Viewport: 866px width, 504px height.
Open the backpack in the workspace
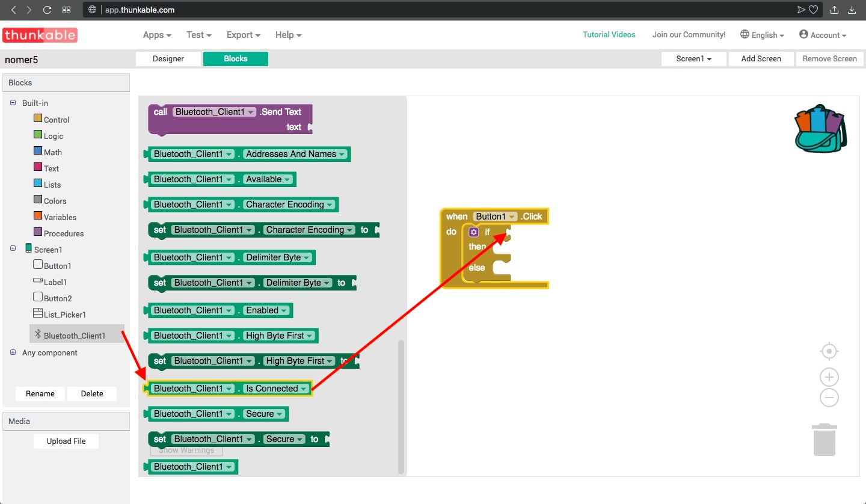pyautogui.click(x=820, y=129)
